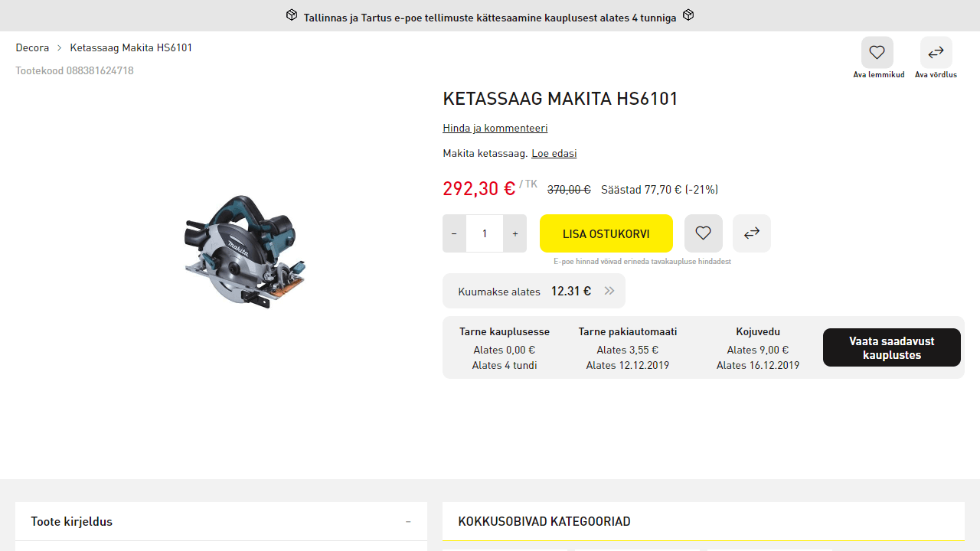Click breadcrumb chevron after Decora

pyautogui.click(x=59, y=47)
